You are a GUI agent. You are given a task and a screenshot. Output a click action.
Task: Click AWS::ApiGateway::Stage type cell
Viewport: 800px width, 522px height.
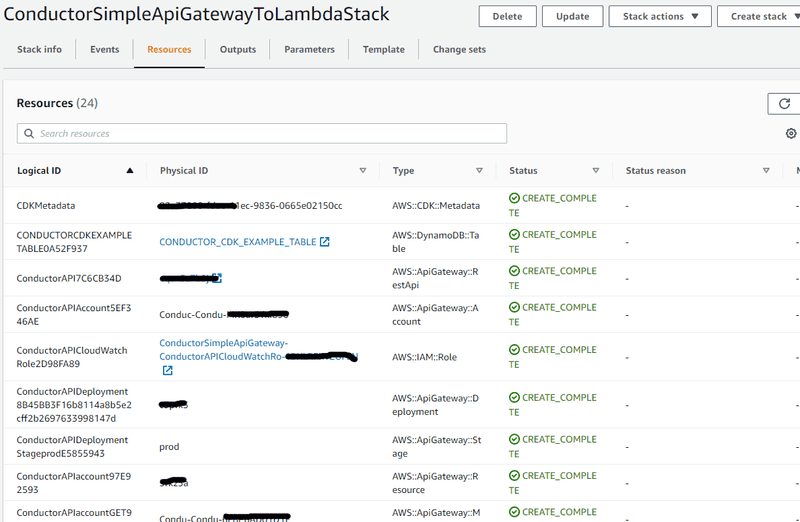[437, 446]
